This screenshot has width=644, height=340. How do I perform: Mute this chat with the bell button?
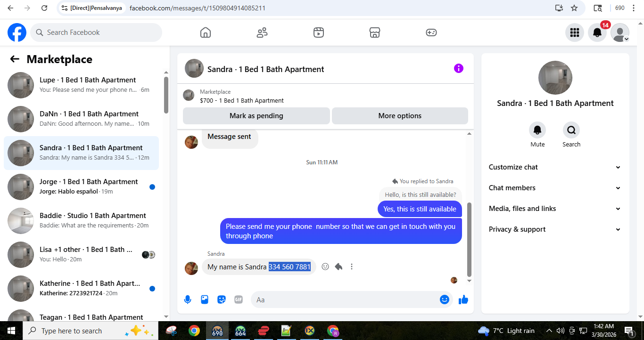click(x=537, y=130)
